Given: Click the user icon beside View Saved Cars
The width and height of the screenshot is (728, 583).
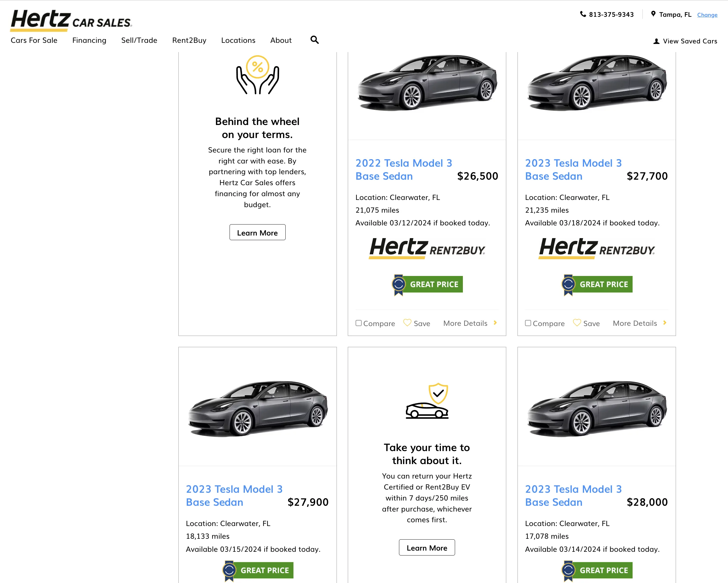Looking at the screenshot, I should tap(656, 41).
